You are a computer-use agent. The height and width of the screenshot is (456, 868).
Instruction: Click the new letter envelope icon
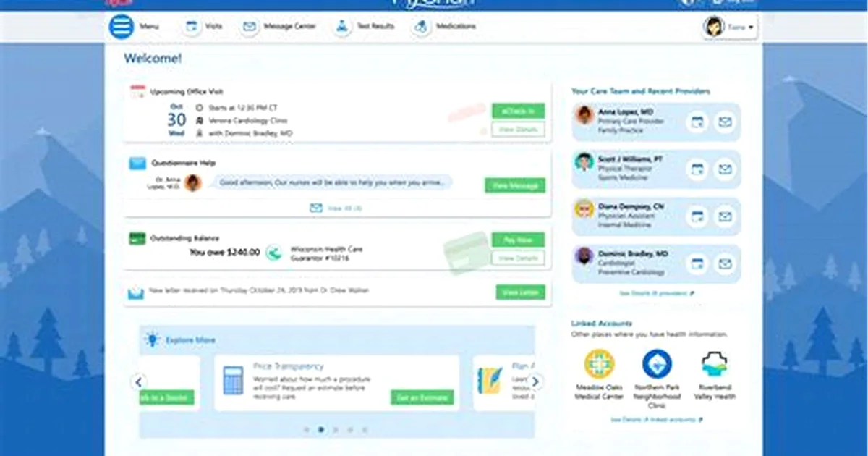pyautogui.click(x=136, y=292)
